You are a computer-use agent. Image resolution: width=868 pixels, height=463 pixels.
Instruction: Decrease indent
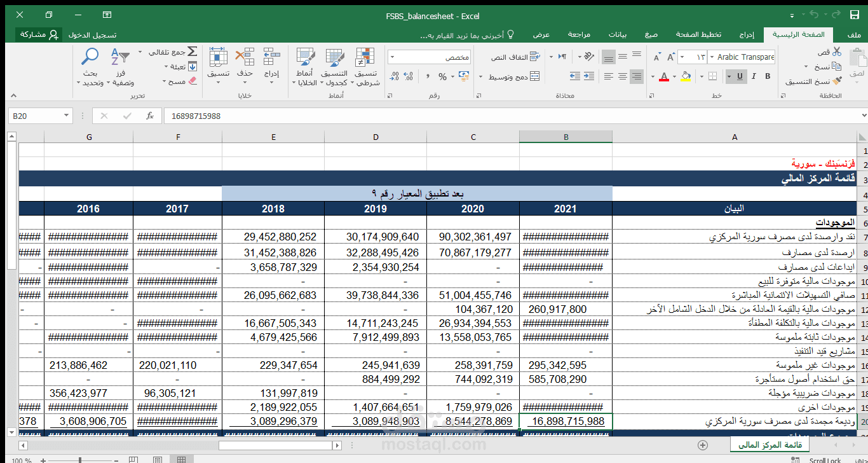coord(574,76)
